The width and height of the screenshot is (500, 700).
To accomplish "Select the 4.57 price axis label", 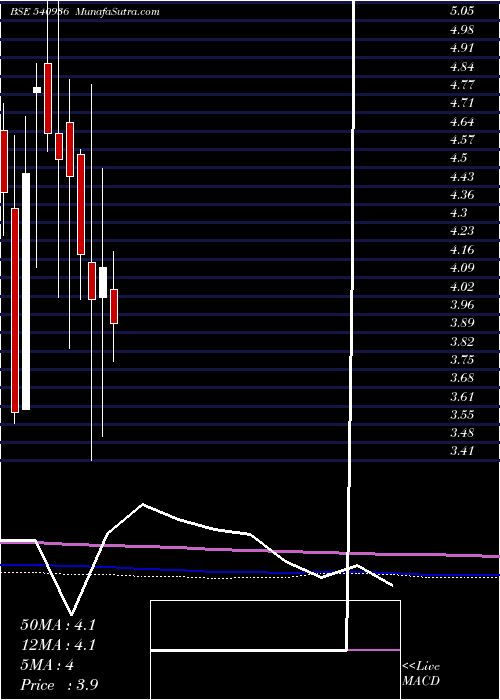I will [462, 140].
